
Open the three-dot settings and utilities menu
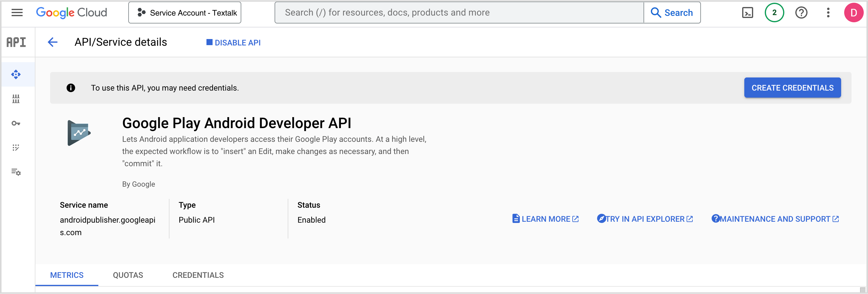[828, 13]
